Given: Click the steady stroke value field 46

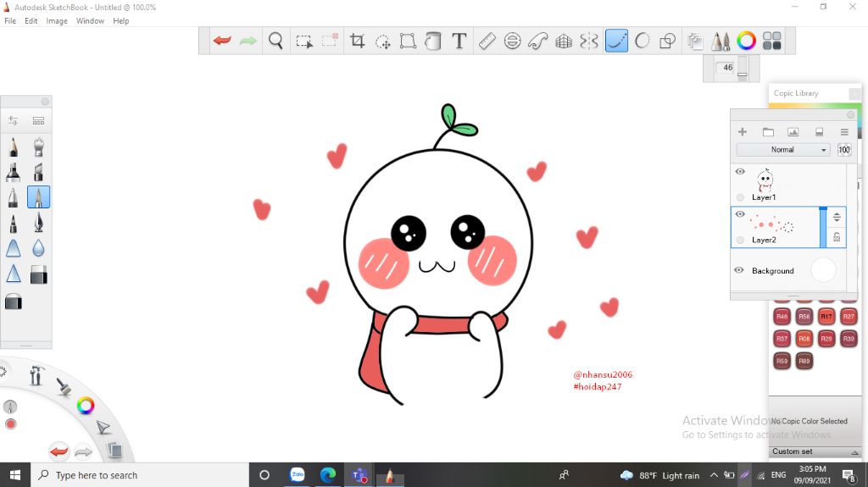Looking at the screenshot, I should (x=726, y=68).
